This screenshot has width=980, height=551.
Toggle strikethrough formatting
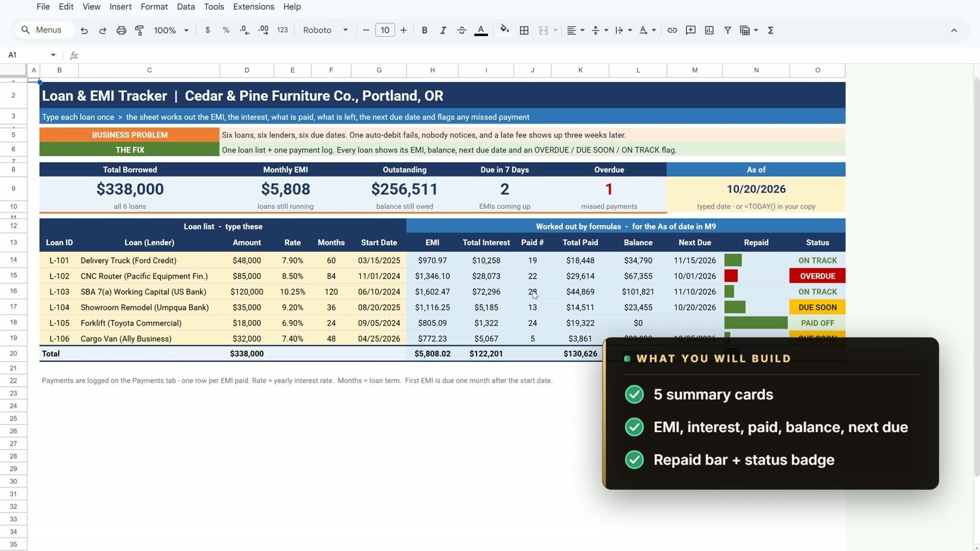(x=462, y=30)
